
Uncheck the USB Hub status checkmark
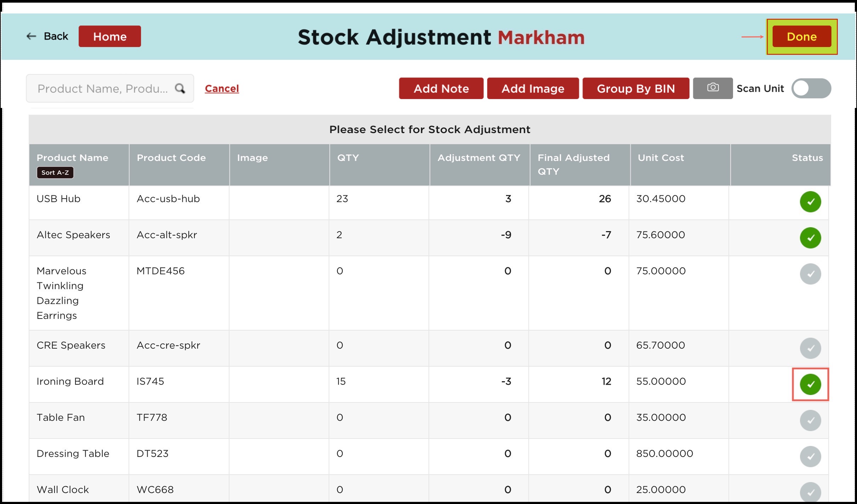810,202
